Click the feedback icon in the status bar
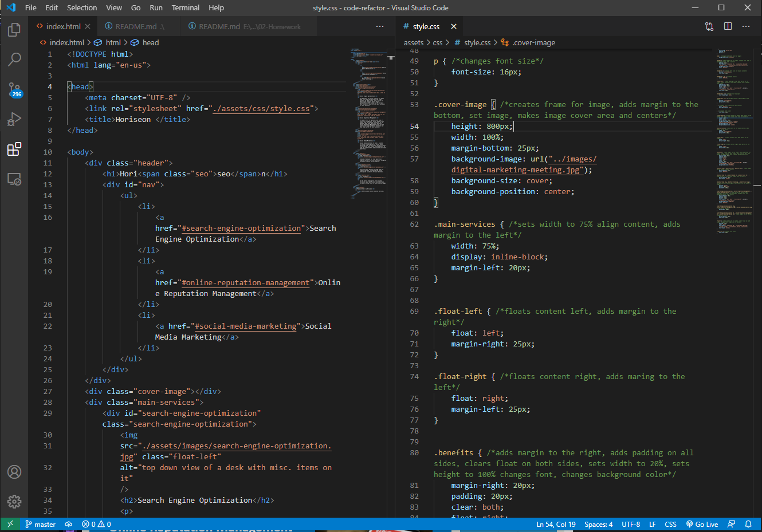Screen dimensions: 762x532 731,524
